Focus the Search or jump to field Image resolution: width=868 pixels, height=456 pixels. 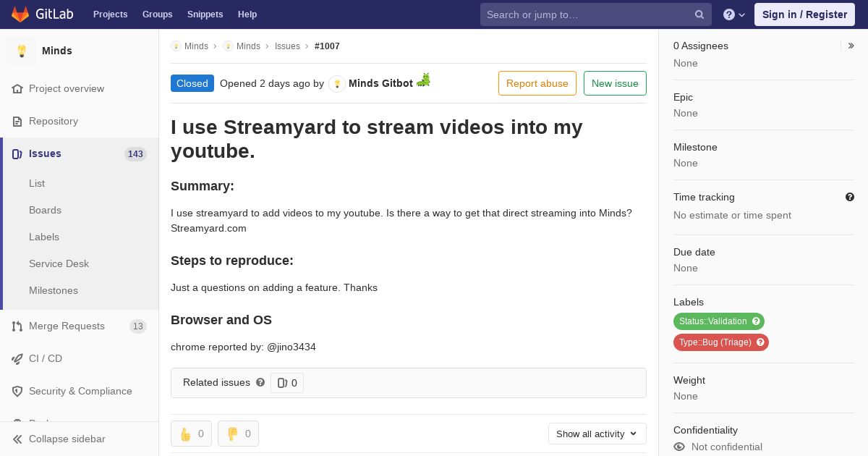tap(595, 14)
